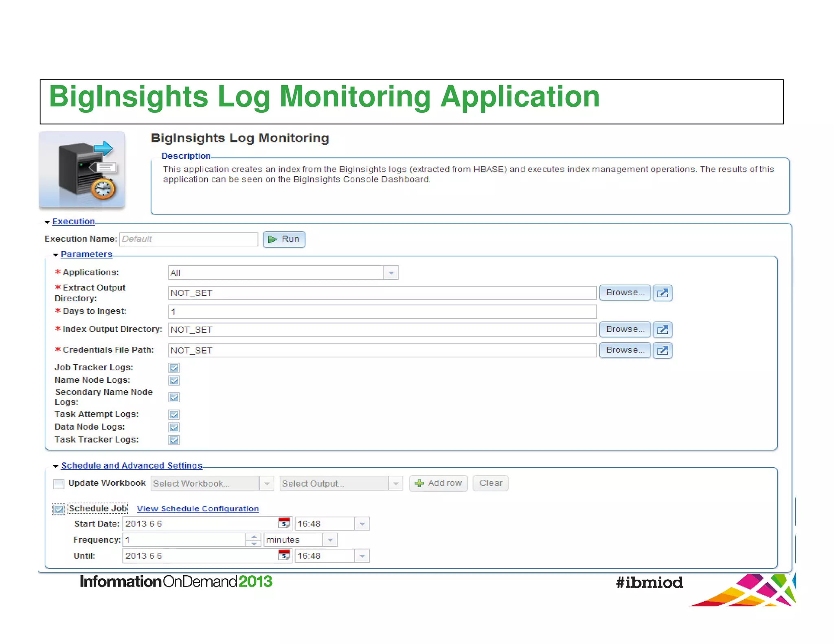Browse for Index Output Directory
Screen dimensions: 834x644
(625, 329)
